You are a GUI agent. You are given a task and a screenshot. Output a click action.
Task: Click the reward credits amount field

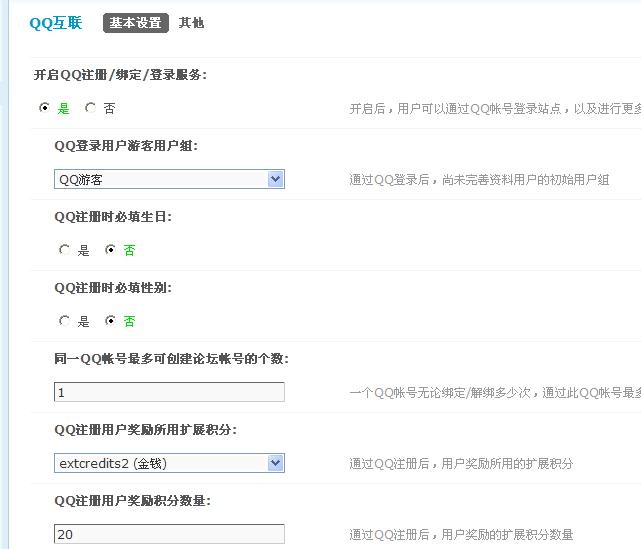coord(169,534)
